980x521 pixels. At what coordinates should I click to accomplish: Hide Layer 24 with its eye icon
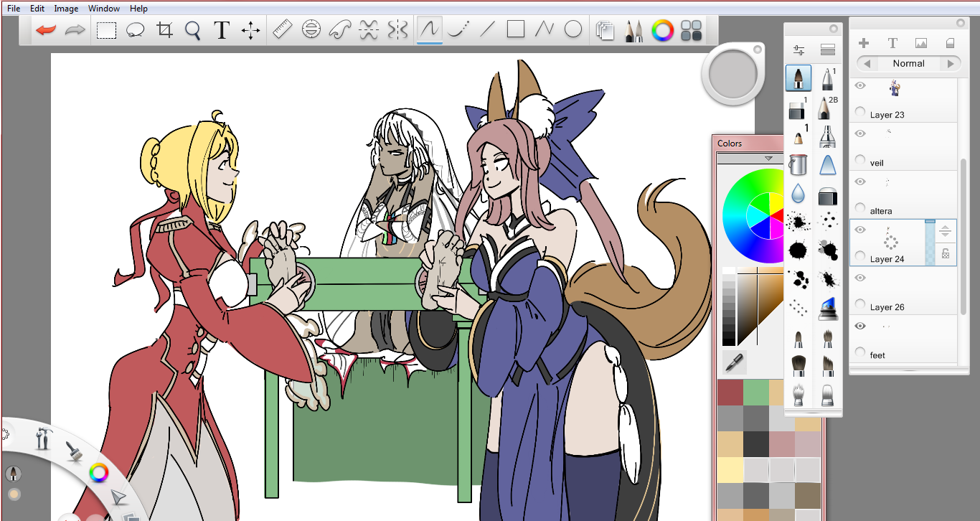point(860,230)
